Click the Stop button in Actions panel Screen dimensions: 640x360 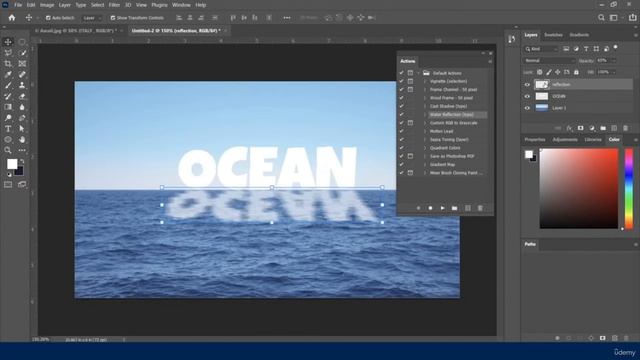point(430,208)
